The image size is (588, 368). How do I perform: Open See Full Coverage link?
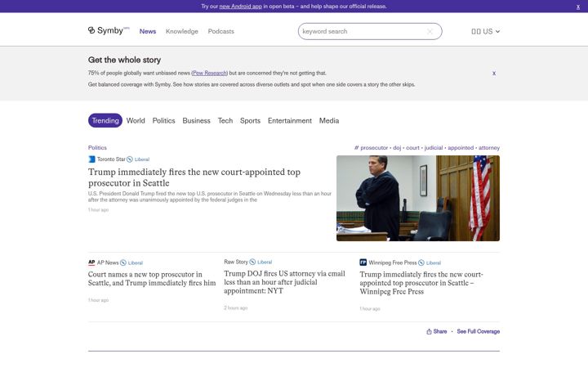point(478,331)
